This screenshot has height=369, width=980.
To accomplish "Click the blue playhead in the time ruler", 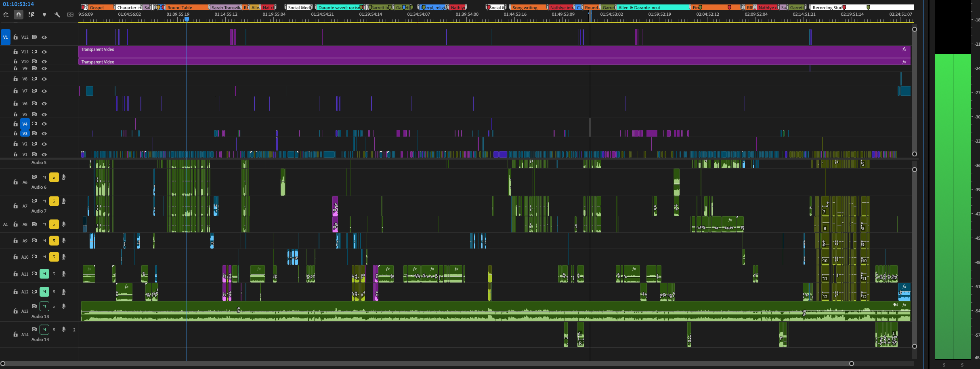I will click(187, 19).
